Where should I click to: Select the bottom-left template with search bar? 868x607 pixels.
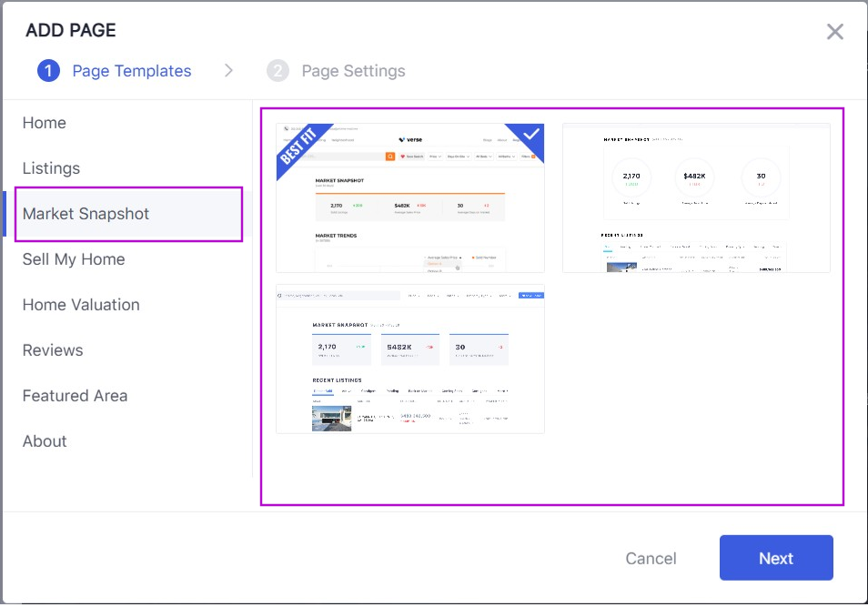[409, 359]
